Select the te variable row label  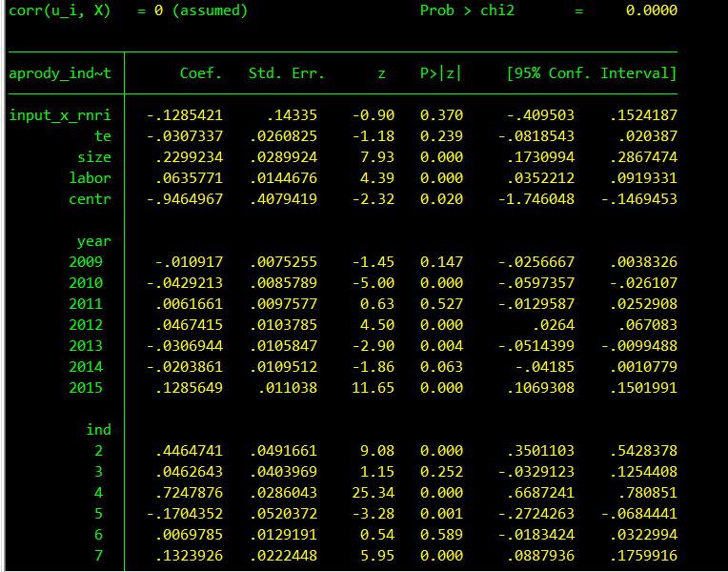point(103,136)
